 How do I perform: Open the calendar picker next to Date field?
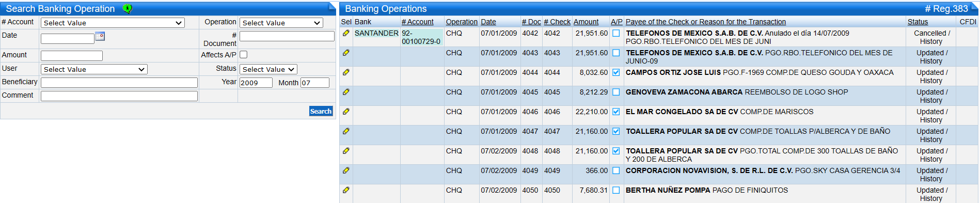(x=100, y=36)
